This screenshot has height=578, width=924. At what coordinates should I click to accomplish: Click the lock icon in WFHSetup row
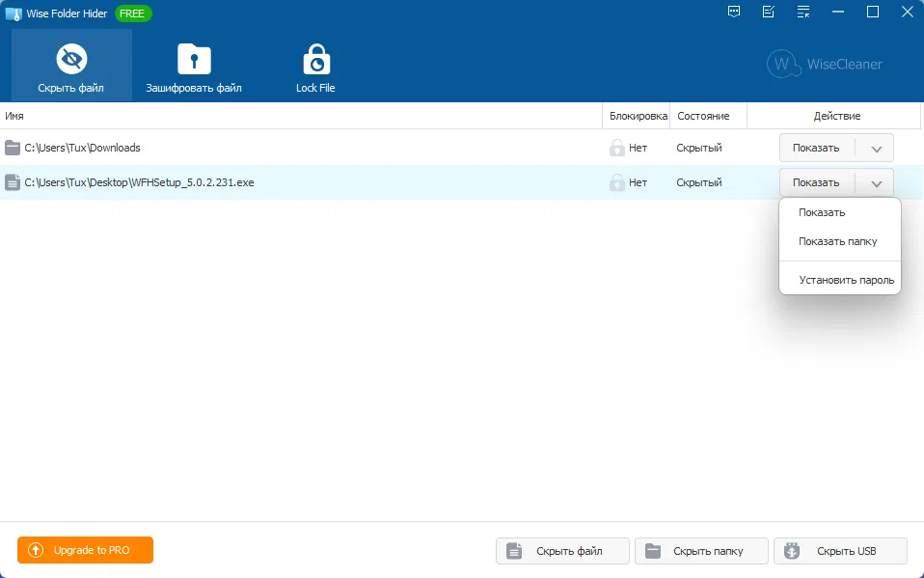tap(617, 182)
